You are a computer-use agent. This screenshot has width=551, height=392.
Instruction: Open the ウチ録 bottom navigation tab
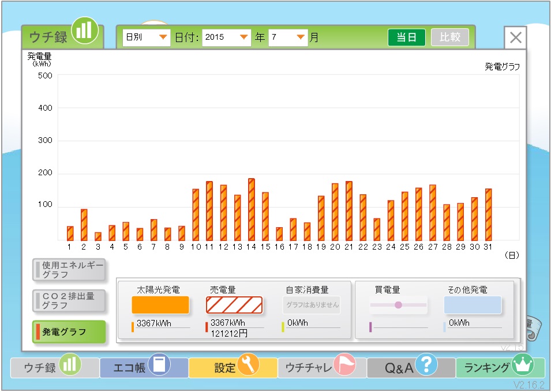55,367
